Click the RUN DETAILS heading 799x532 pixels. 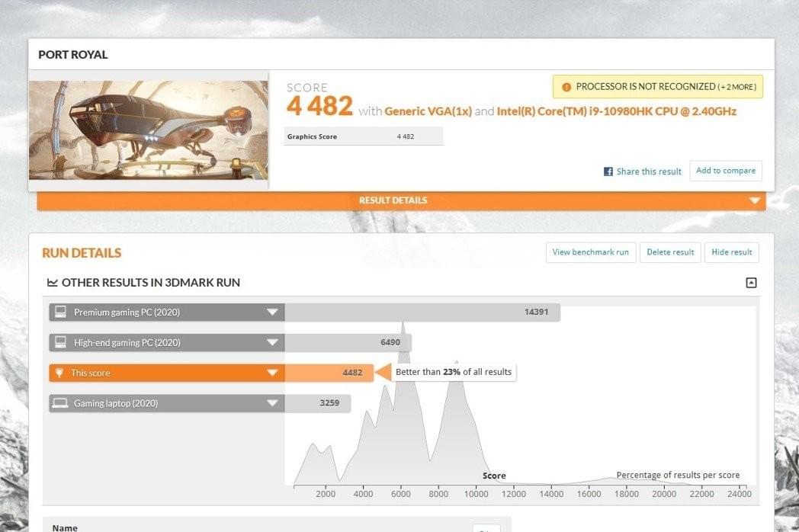[x=82, y=253]
